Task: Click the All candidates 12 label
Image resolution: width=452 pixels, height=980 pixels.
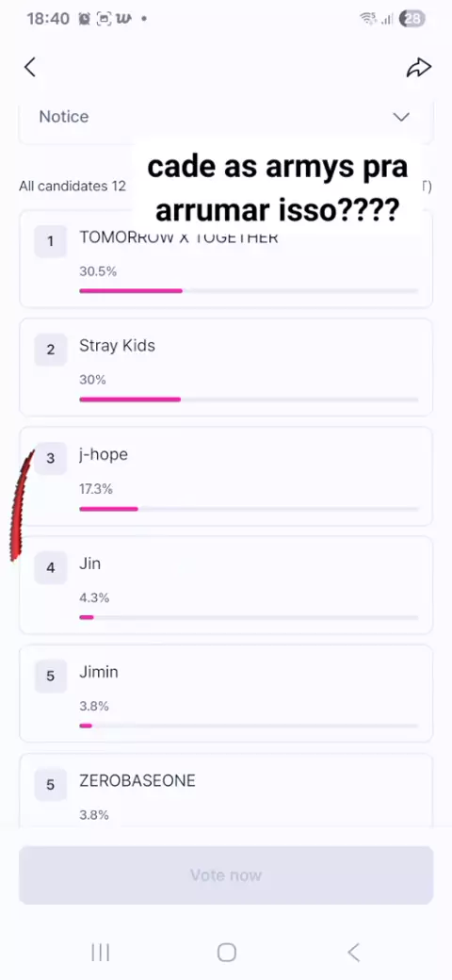Action: (73, 186)
